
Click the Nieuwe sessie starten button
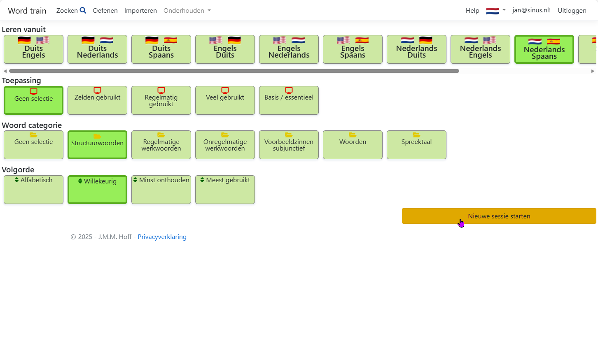tap(499, 216)
